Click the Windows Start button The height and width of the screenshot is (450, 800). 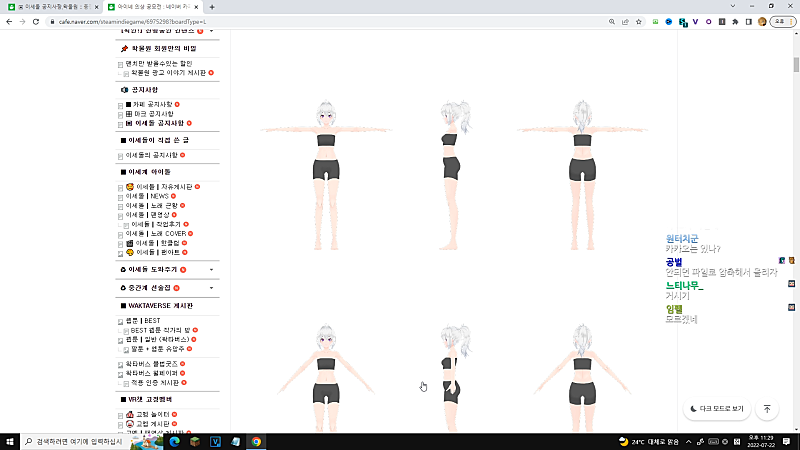tap(10, 441)
